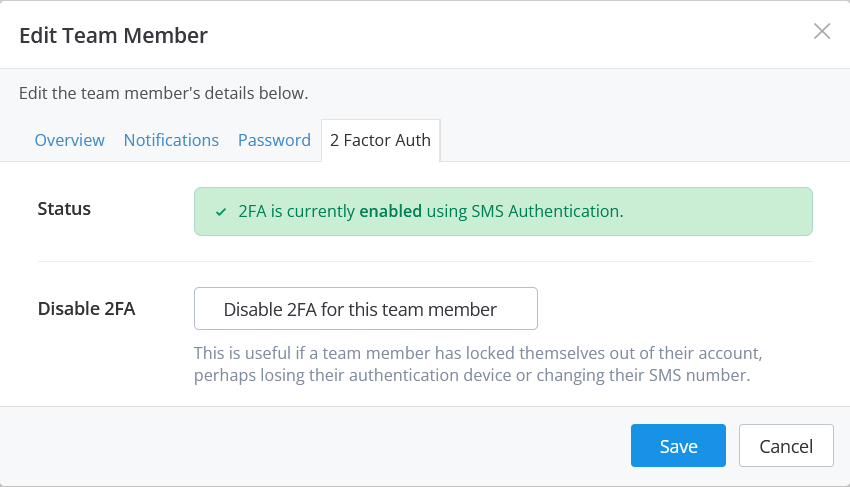Image resolution: width=850 pixels, height=487 pixels.
Task: Click the Disable 2FA field label
Action: pos(86,308)
